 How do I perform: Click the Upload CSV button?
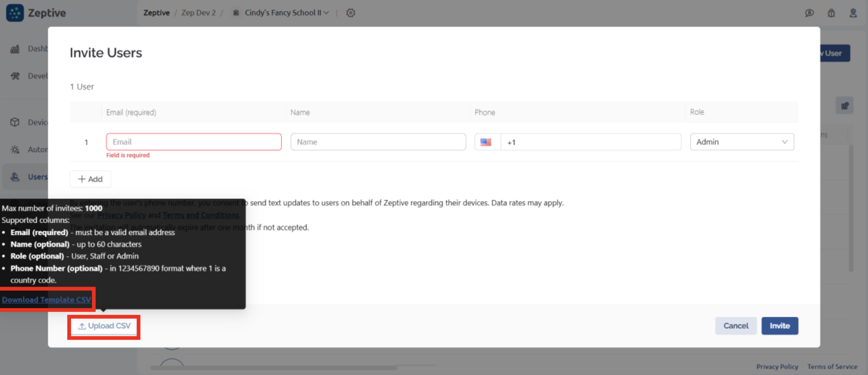tap(104, 326)
